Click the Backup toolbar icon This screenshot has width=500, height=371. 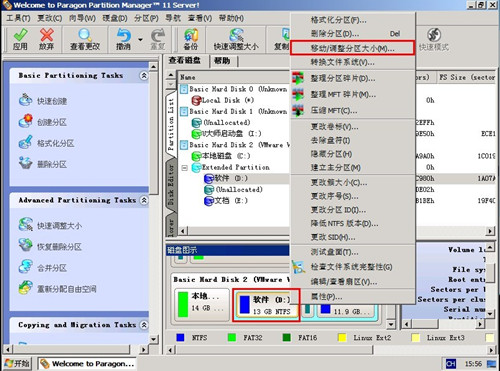tap(191, 35)
